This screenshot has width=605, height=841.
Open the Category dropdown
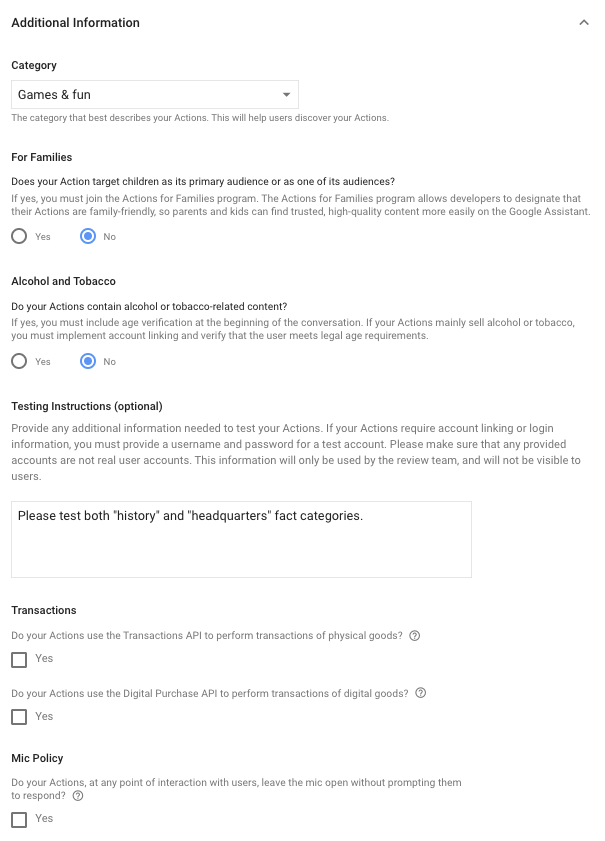click(x=155, y=94)
